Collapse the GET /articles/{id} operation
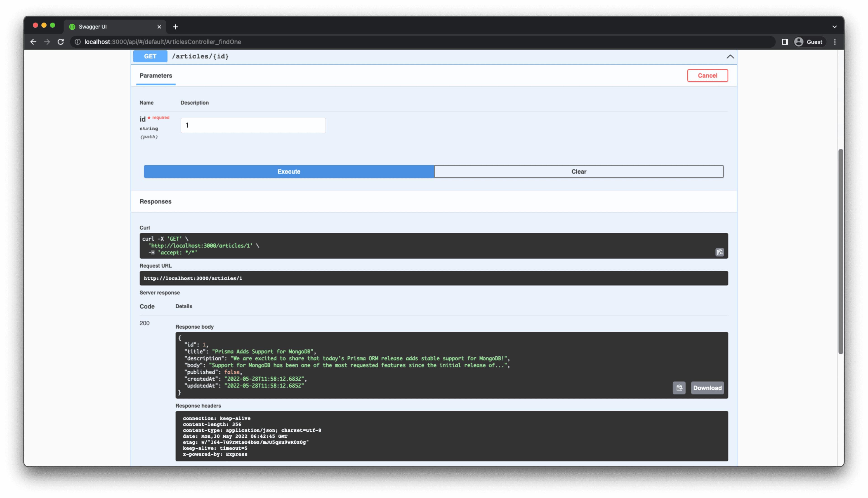 pyautogui.click(x=730, y=56)
